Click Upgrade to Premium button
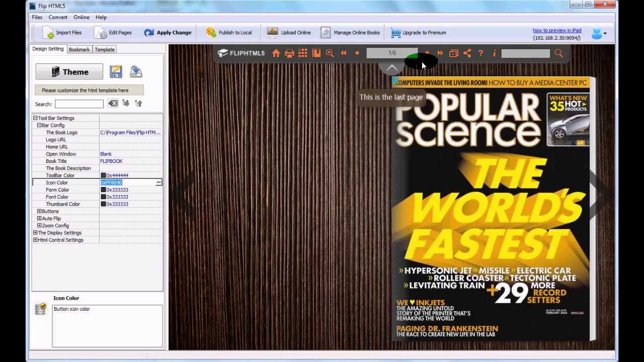The width and height of the screenshot is (644, 362). pos(419,33)
